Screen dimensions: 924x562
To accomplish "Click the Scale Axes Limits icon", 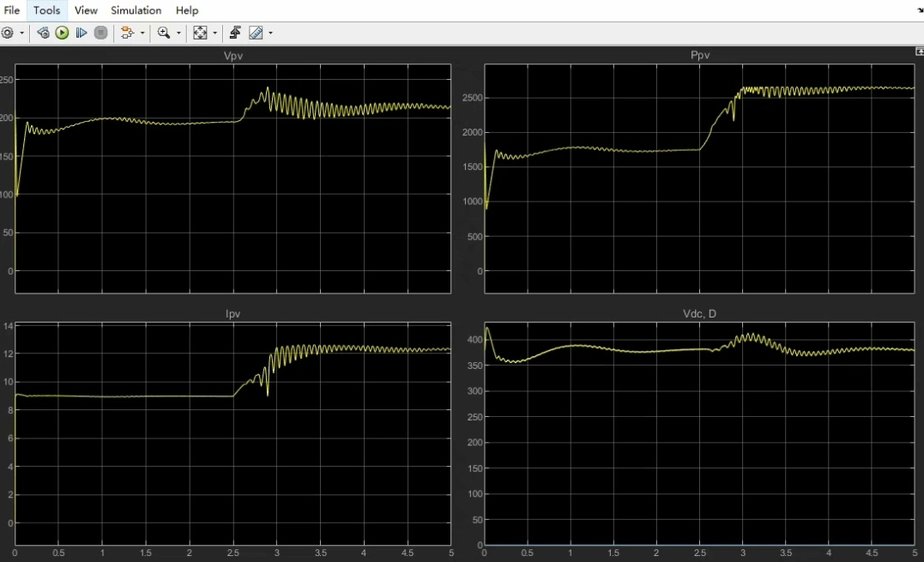I will [201, 33].
